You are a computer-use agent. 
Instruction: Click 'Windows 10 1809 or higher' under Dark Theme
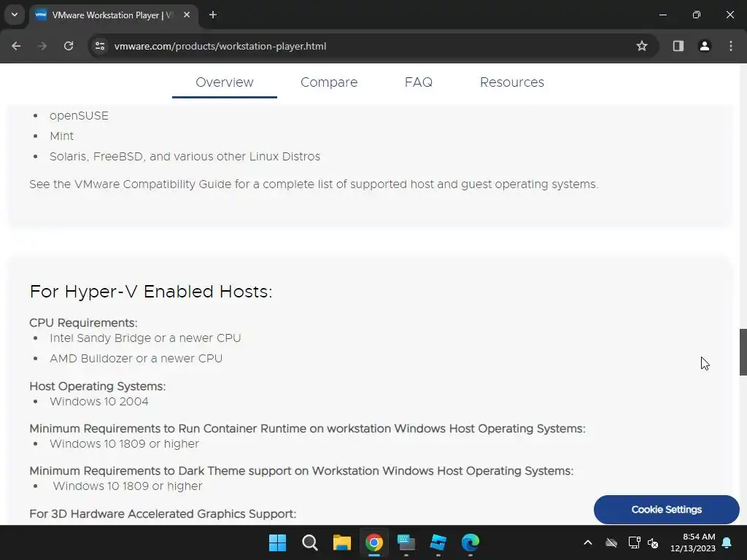[128, 486]
